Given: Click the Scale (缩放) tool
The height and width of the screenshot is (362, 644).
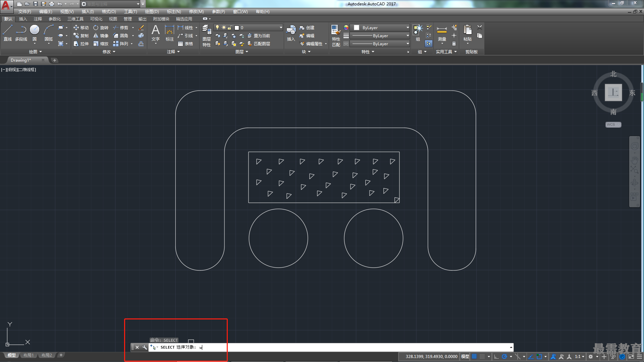Looking at the screenshot, I should click(101, 44).
